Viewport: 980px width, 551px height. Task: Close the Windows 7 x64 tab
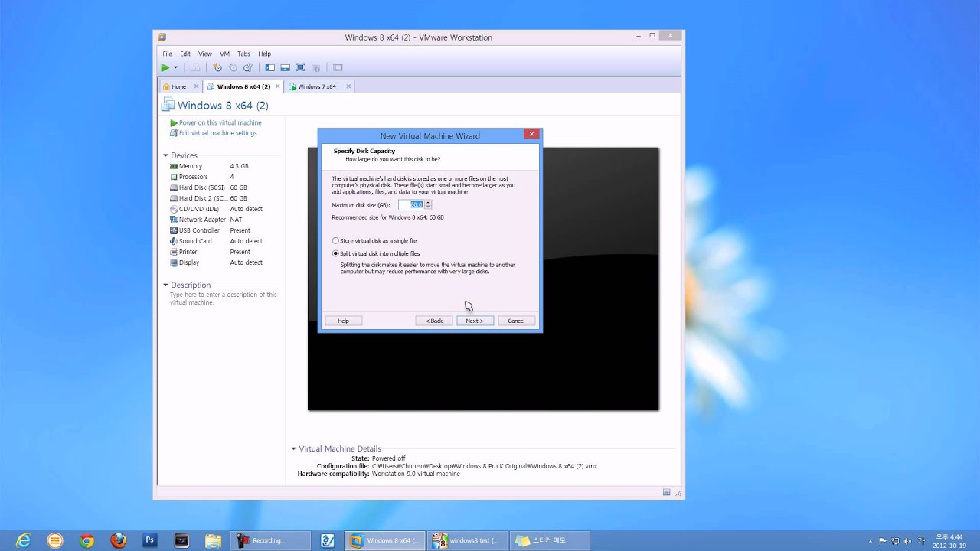(348, 86)
